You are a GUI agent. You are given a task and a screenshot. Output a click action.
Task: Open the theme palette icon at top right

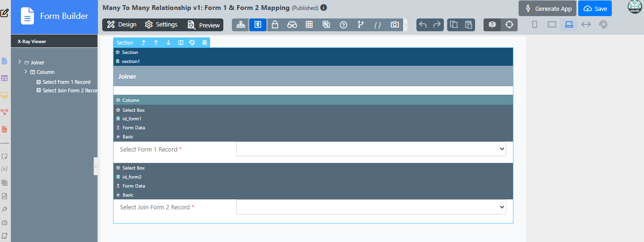pyautogui.click(x=603, y=25)
